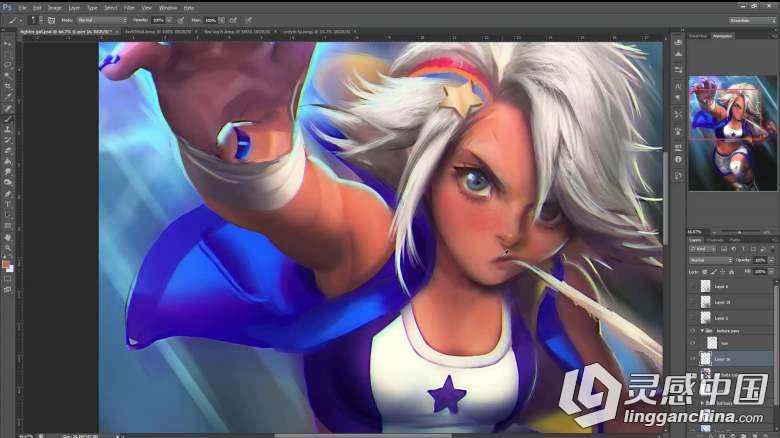Select the Crop tool
The height and width of the screenshot is (438, 780).
(7, 86)
